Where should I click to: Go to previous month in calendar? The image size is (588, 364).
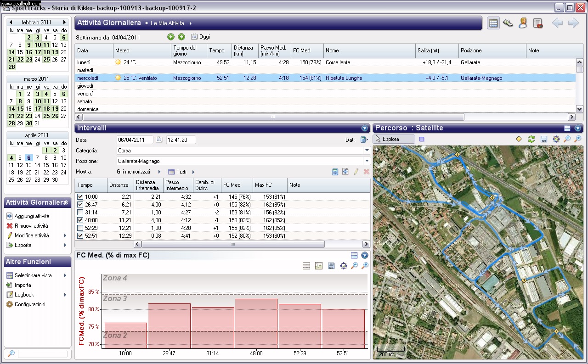11,22
